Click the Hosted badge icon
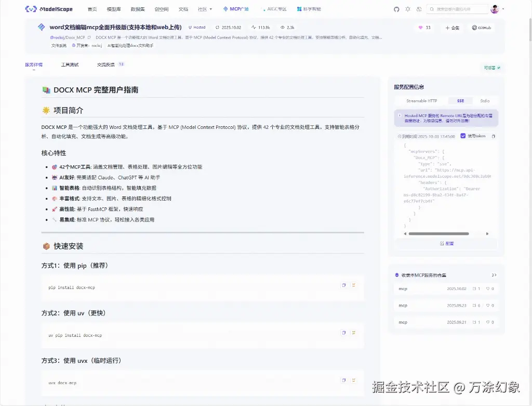This screenshot has width=532, height=406. pos(190,28)
